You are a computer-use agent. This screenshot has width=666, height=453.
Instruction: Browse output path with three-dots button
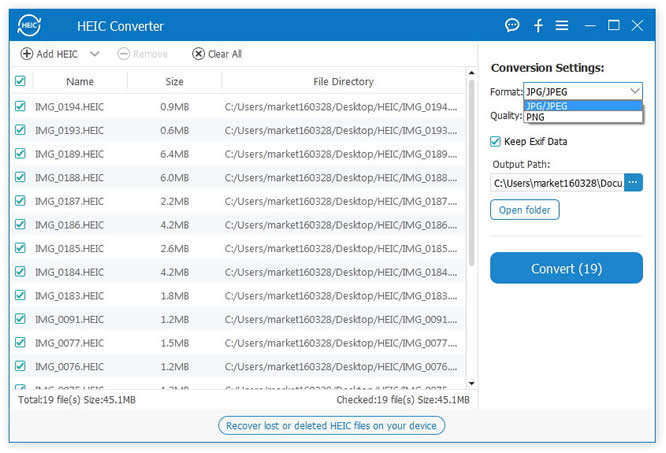pyautogui.click(x=633, y=183)
